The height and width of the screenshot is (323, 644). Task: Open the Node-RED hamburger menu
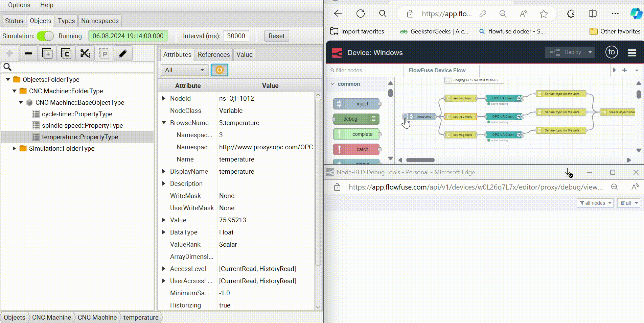coord(632,53)
